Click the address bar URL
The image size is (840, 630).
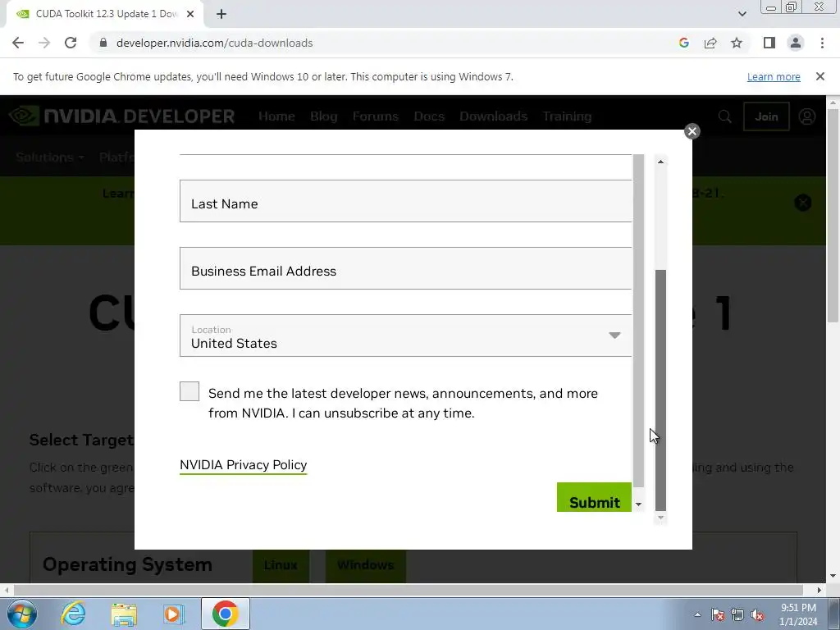click(214, 43)
